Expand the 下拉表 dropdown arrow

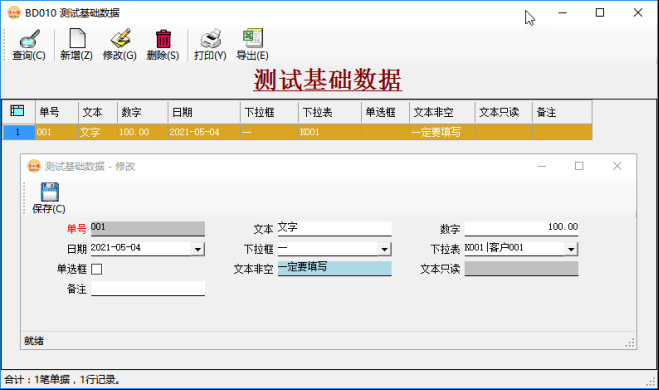[x=571, y=249]
